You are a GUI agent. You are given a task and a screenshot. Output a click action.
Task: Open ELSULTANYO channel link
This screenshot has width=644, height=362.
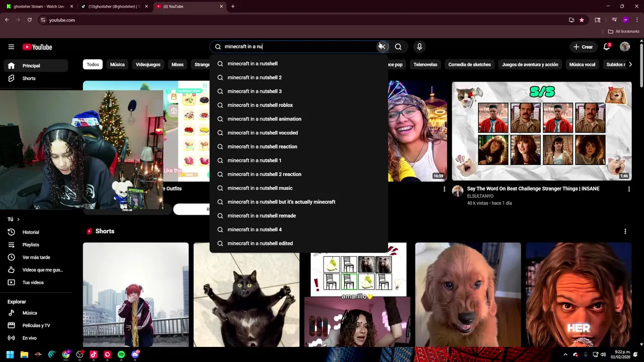click(x=480, y=196)
